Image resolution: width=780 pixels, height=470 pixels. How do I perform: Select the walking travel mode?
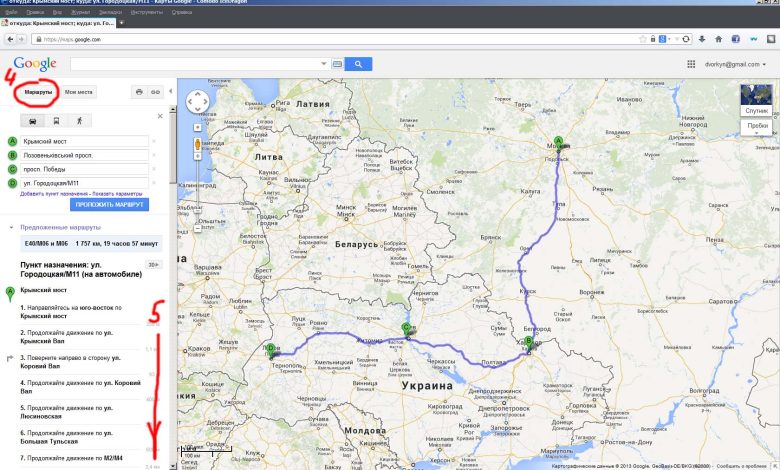coord(78,120)
